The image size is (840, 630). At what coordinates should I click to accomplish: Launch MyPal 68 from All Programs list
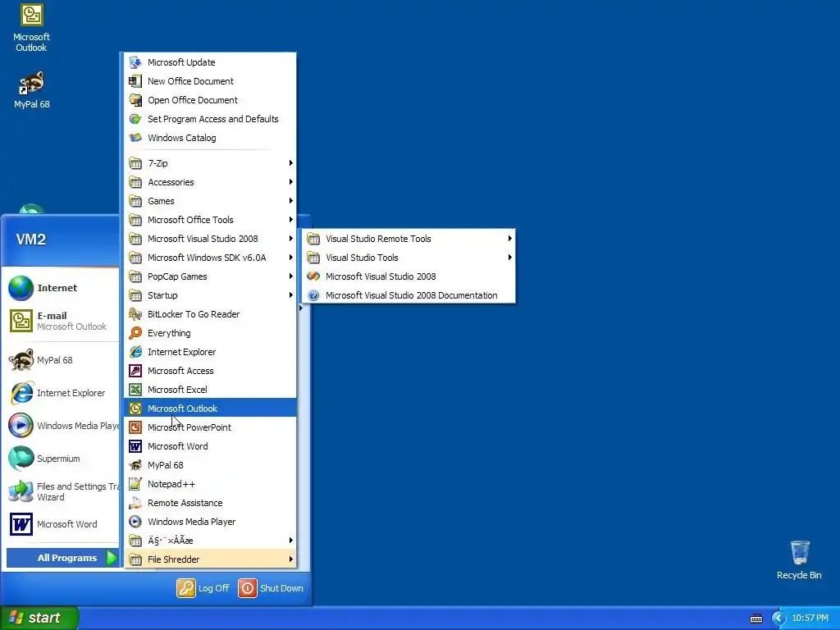coord(210,465)
